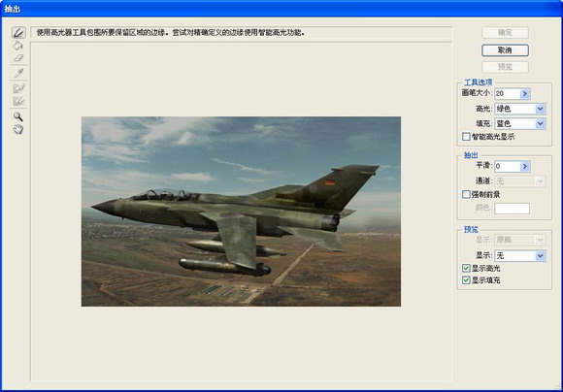Screen dimensions: 563x392
Task: Click the 取消 button
Action: coord(505,50)
